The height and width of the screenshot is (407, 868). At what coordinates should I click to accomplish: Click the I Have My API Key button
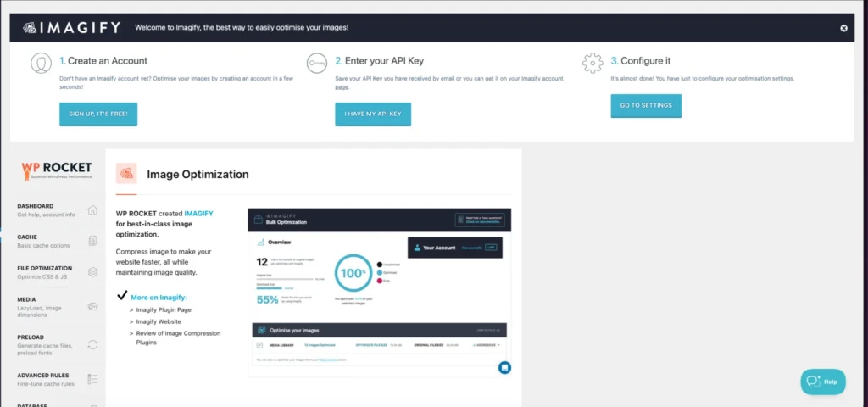pos(373,114)
